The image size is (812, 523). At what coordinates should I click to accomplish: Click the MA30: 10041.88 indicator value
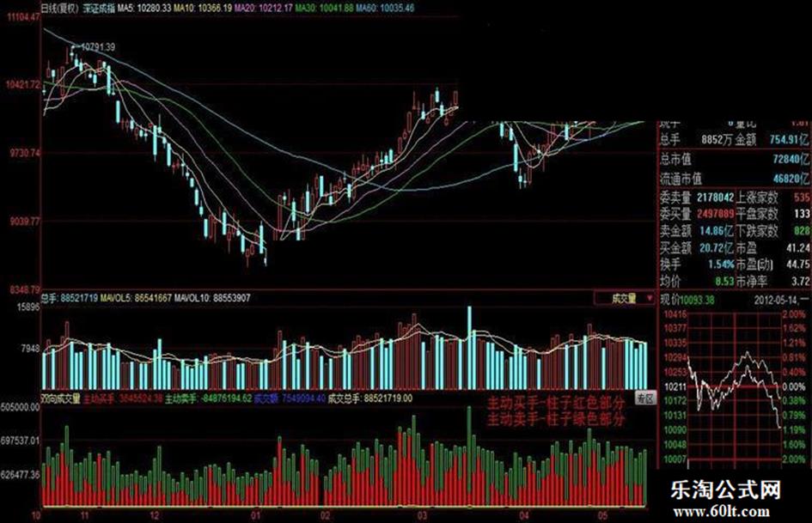324,8
